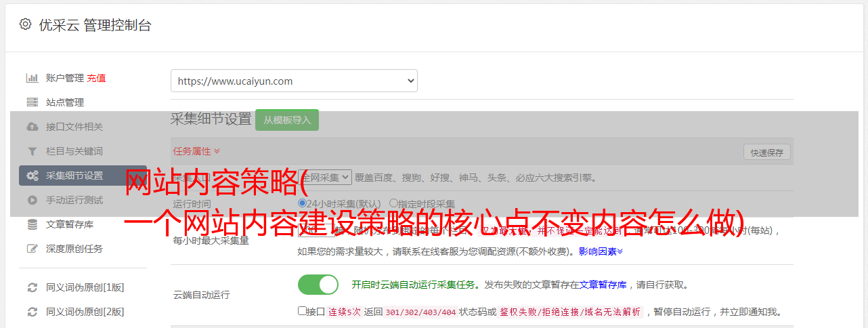This screenshot has height=328, width=868.
Task: Select the 采集细节设置 sidebar menu item
Action: point(83,176)
